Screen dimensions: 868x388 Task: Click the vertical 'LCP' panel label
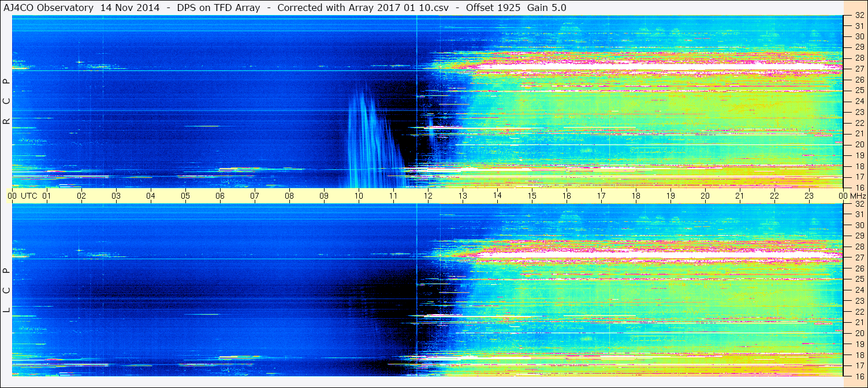coord(6,290)
